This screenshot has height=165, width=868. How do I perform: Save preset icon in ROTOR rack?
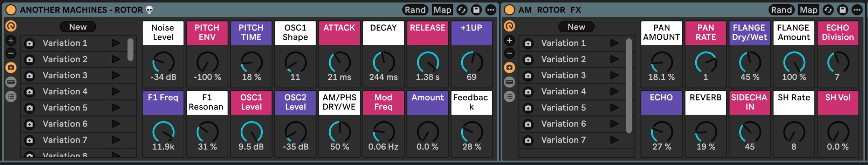point(476,10)
